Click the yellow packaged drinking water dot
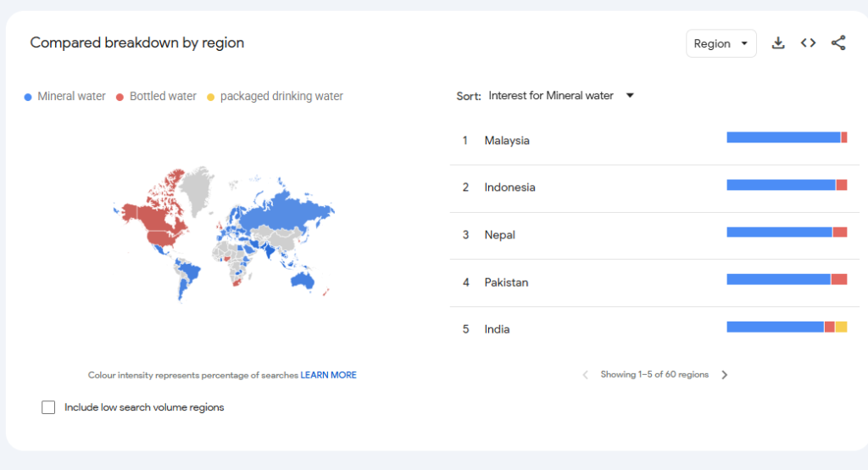This screenshot has height=470, width=868. tap(210, 97)
